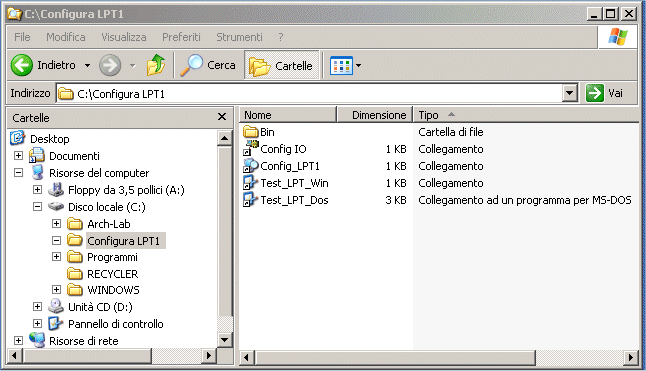The image size is (646, 371).
Task: Go up one folder level icon
Action: (156, 65)
